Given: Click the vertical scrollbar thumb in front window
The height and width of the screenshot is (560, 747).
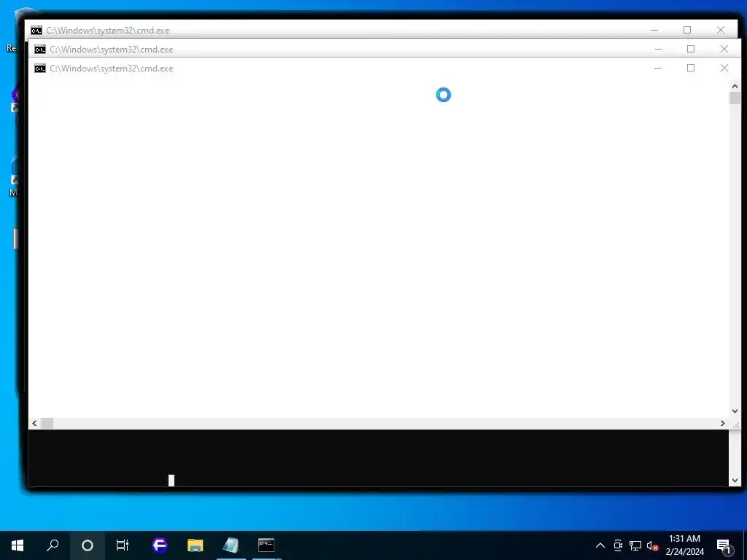Looking at the screenshot, I should pyautogui.click(x=735, y=98).
